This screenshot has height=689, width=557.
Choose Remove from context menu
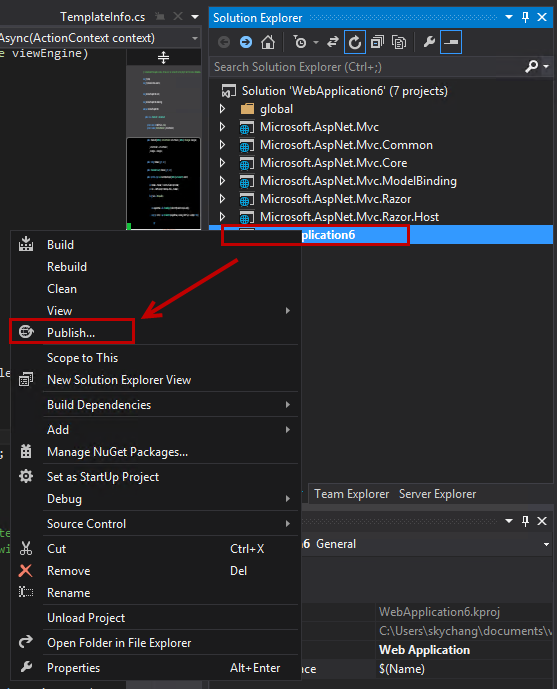pos(156,571)
